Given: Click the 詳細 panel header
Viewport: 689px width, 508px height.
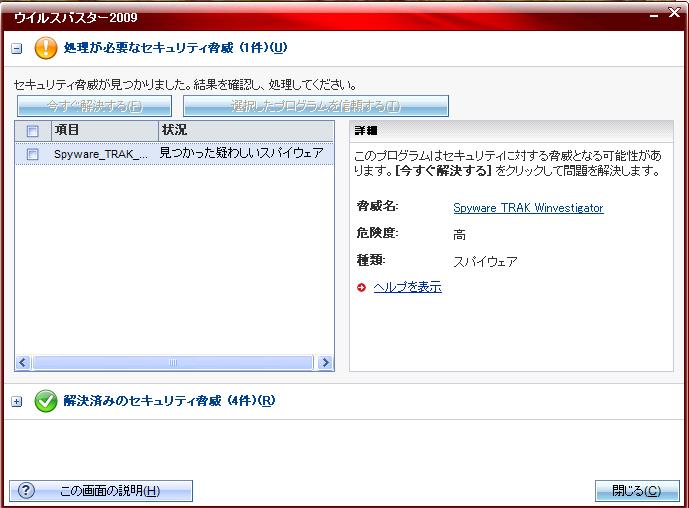Looking at the screenshot, I should [511, 131].
